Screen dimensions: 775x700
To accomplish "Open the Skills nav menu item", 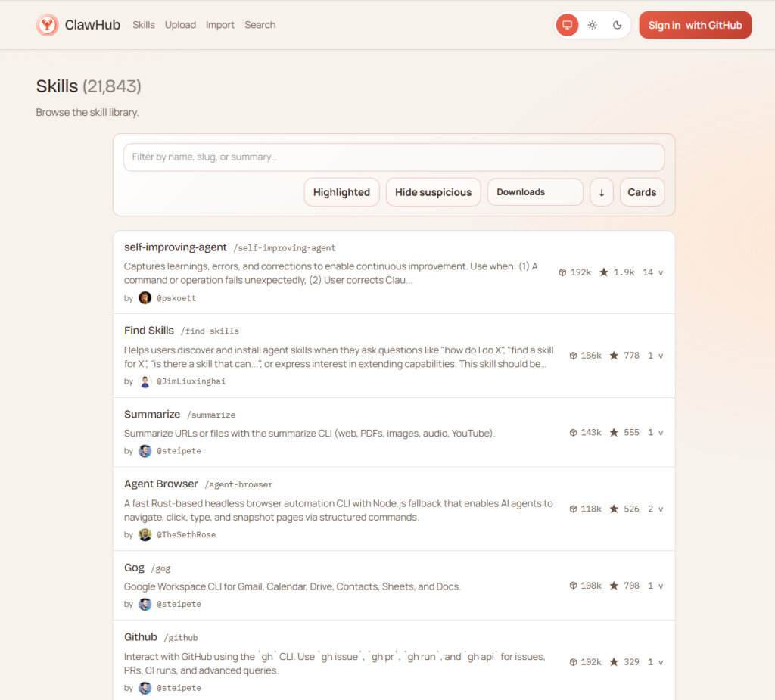I will (144, 25).
